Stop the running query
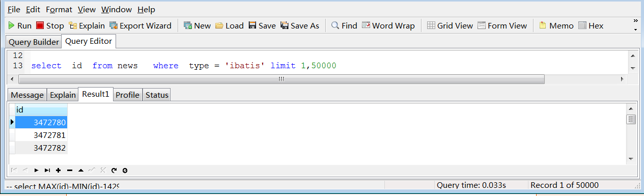The image size is (644, 196). click(50, 25)
